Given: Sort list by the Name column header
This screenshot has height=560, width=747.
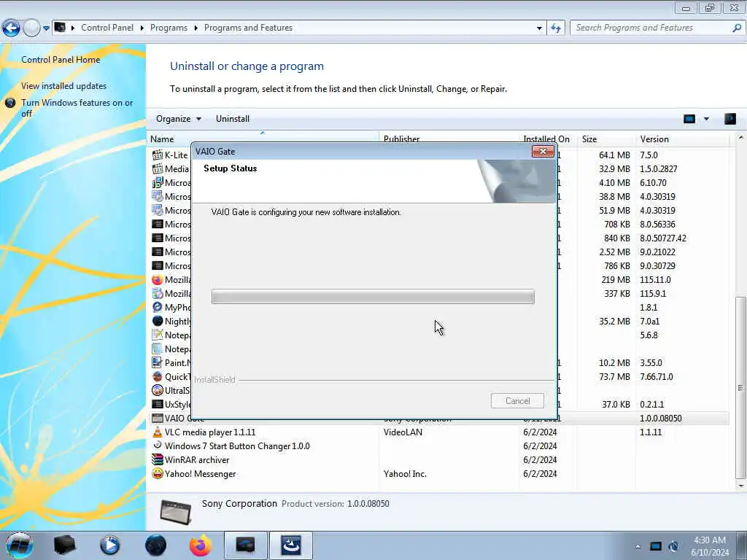Looking at the screenshot, I should click(162, 139).
